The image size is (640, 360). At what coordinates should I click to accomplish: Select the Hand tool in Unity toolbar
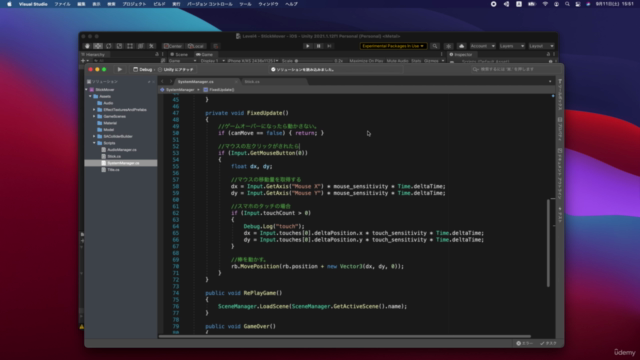point(87,46)
